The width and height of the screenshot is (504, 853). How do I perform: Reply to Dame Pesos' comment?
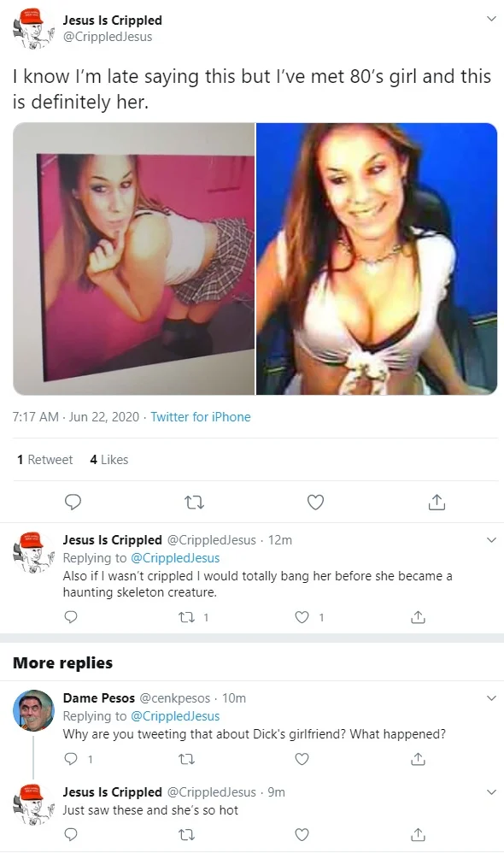71,758
